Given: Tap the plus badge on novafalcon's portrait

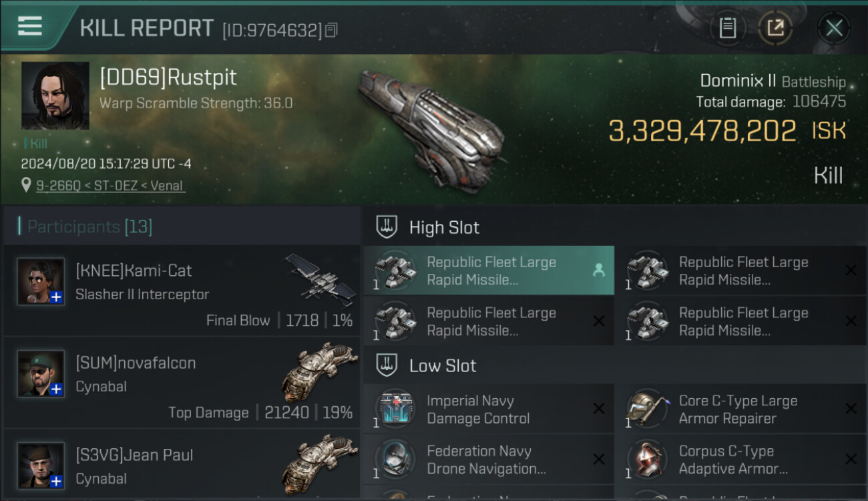Looking at the screenshot, I should coord(57,389).
